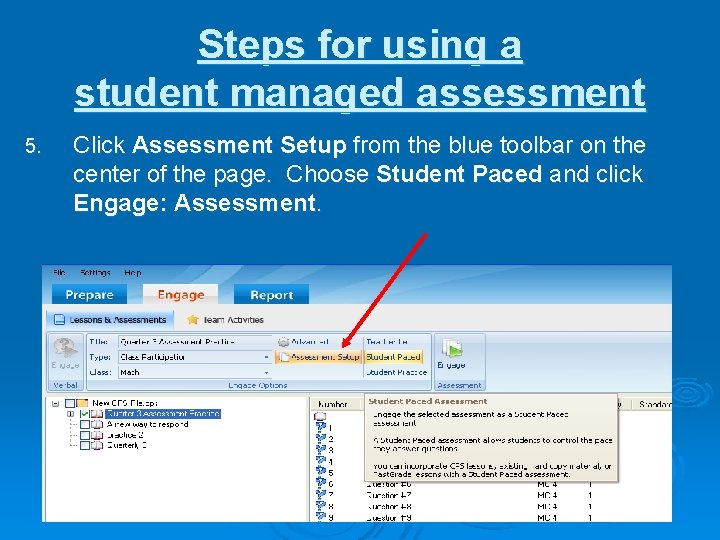Image resolution: width=720 pixels, height=540 pixels.
Task: Click the Engage Assessment play icon
Action: pos(452,349)
